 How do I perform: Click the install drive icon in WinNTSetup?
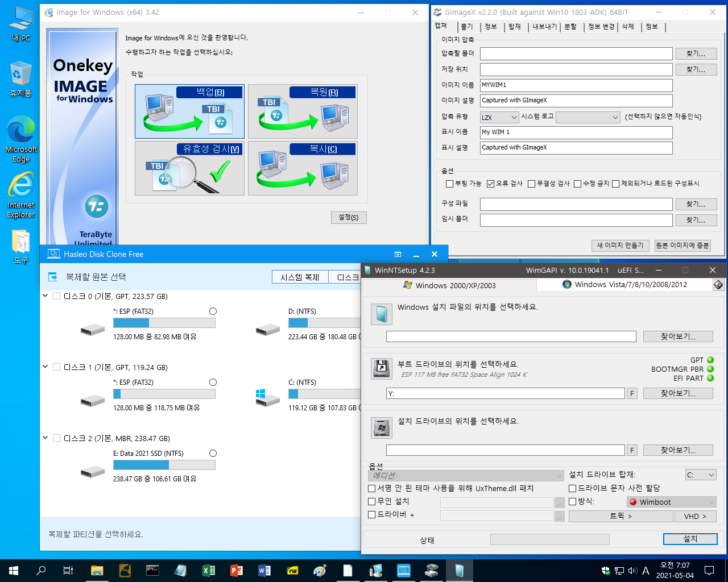click(381, 427)
